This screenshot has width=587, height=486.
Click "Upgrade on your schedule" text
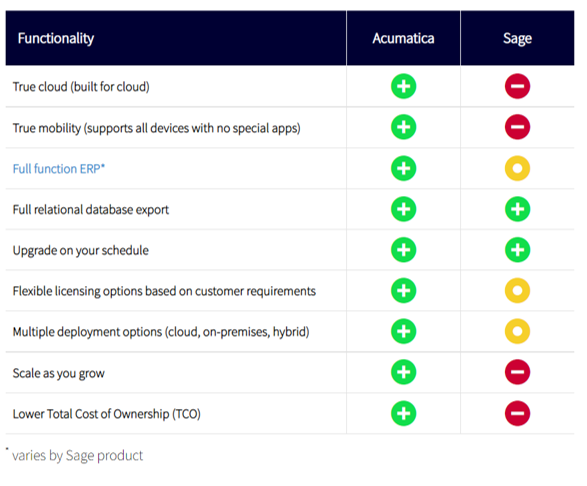point(80,250)
